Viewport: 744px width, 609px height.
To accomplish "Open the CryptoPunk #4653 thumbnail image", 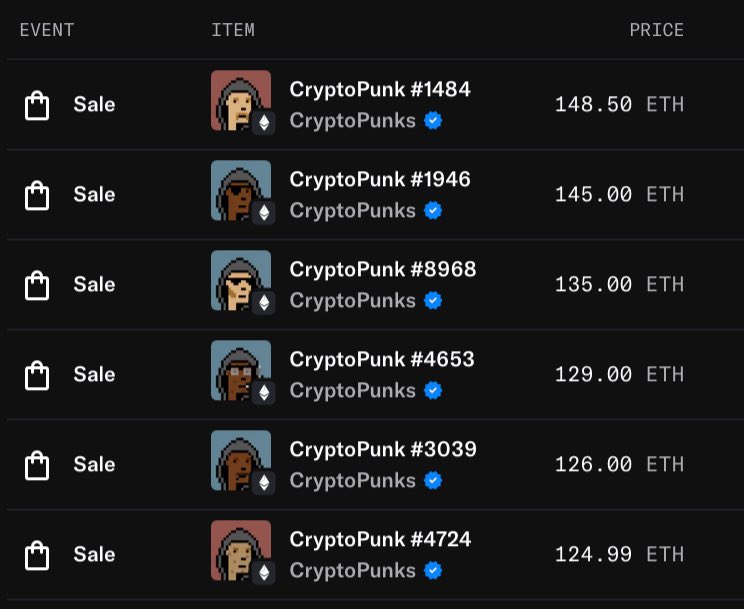I will (241, 370).
